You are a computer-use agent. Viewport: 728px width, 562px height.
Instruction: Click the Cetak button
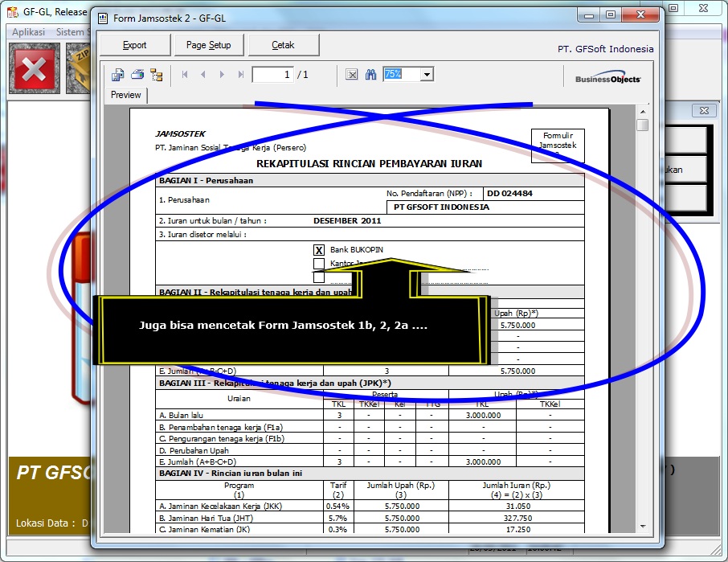[x=283, y=45]
